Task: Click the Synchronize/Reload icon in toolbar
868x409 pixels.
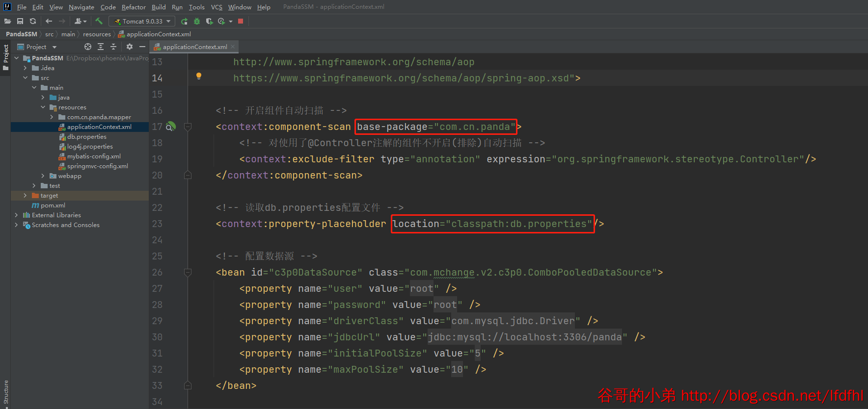Action: [x=33, y=21]
